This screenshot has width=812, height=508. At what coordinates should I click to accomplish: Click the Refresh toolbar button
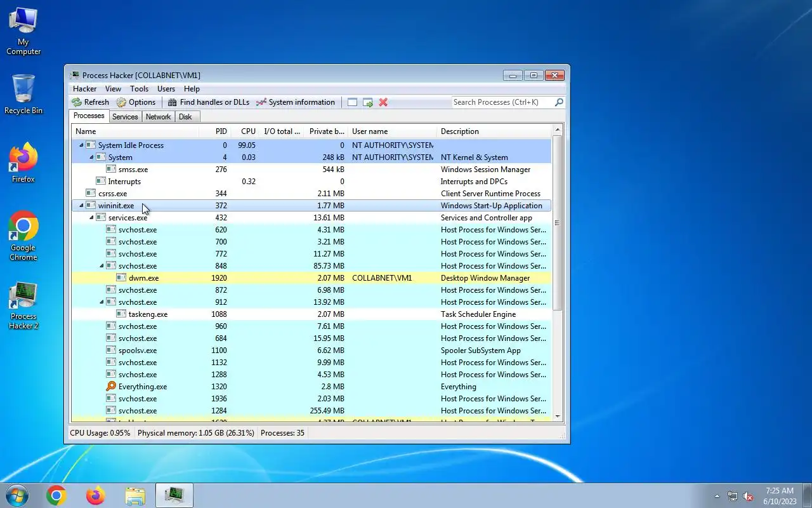[90, 102]
